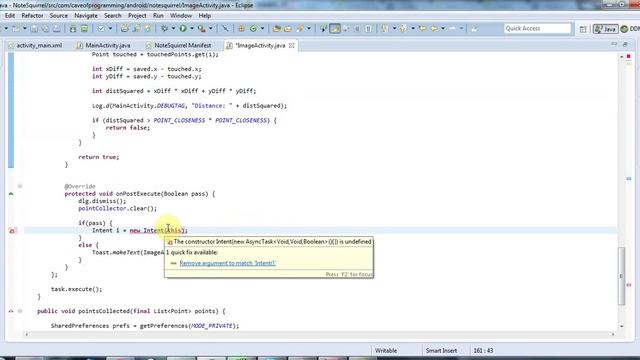Click the Save icon in the toolbar

(34, 29)
